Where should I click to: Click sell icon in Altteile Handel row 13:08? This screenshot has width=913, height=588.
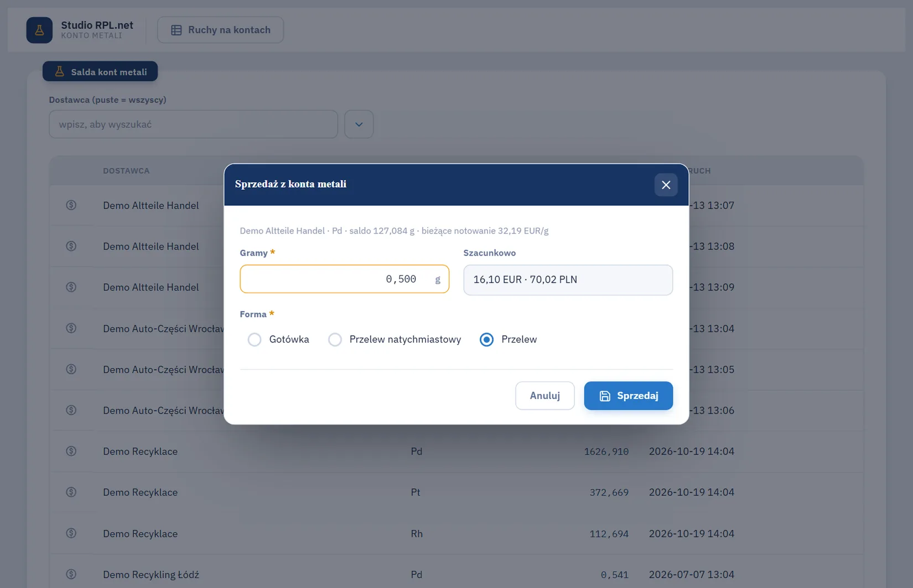tap(71, 246)
